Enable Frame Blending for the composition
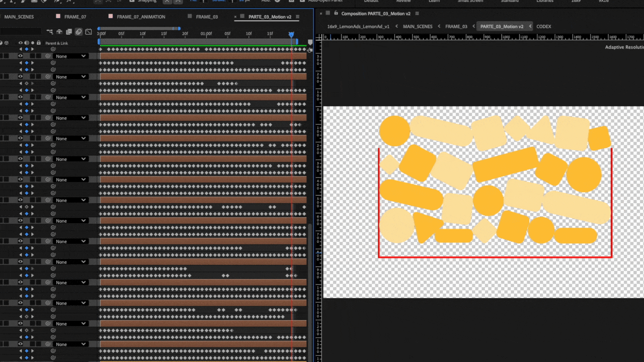Viewport: 644px width, 362px height. [69, 32]
